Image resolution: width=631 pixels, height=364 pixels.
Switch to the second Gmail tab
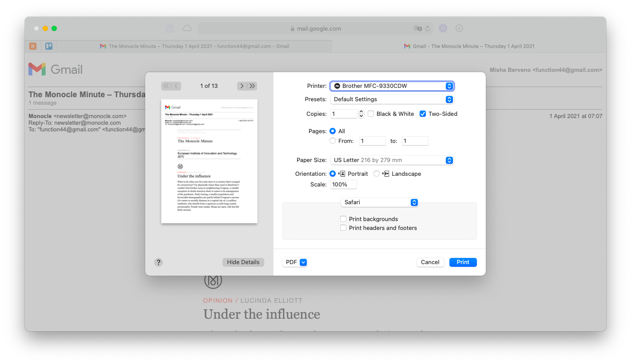(x=469, y=46)
